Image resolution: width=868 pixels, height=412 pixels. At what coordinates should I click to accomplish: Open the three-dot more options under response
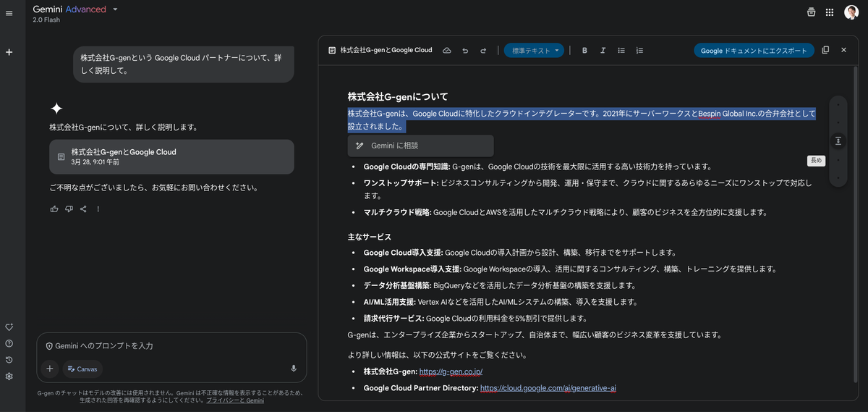[98, 209]
